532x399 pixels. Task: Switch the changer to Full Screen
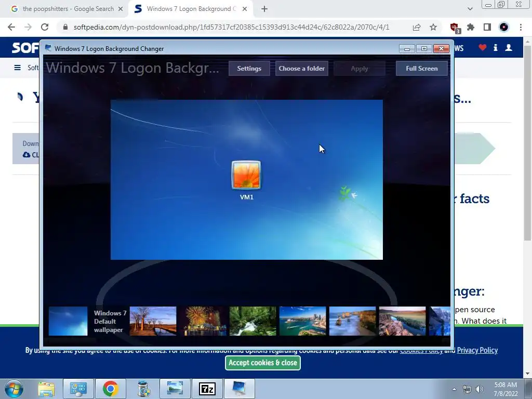(x=422, y=69)
